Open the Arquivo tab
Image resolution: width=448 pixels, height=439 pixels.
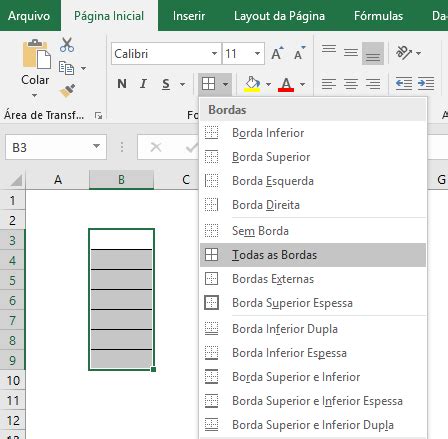[29, 16]
